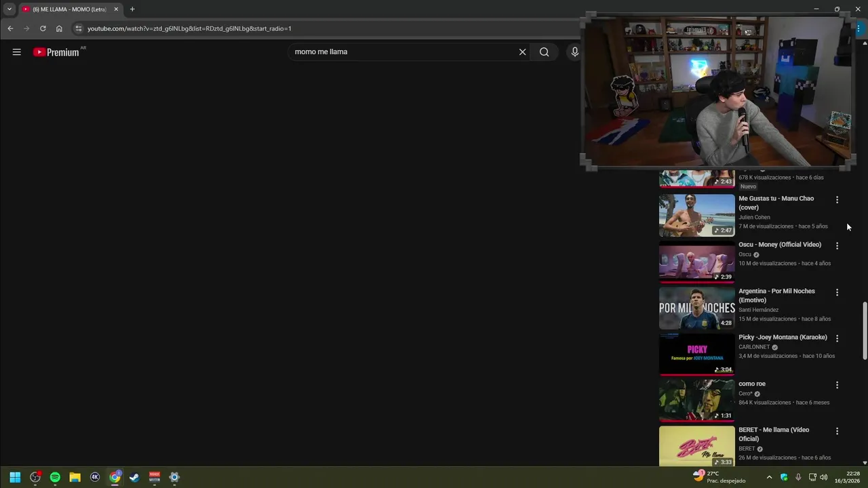Screen dimensions: 868x488
Task: Open 'como roe' video thumbnail
Action: (696, 401)
